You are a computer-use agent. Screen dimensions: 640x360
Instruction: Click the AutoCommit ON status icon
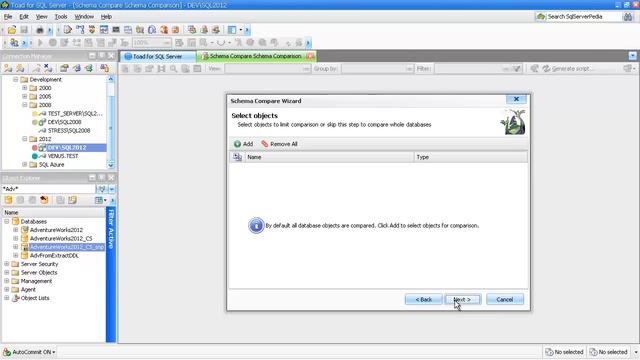pyautogui.click(x=7, y=352)
